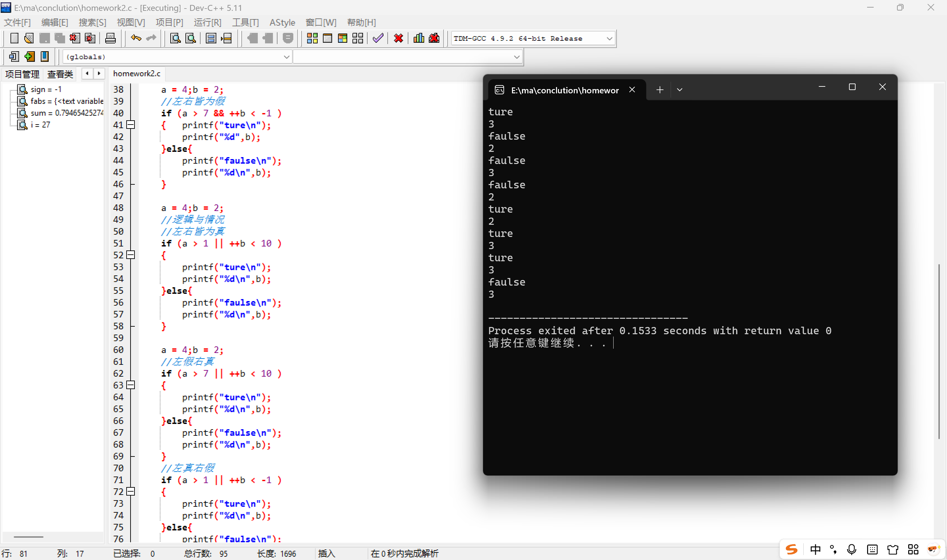Select the homework2.c editor tab
The height and width of the screenshot is (560, 947).
(137, 74)
